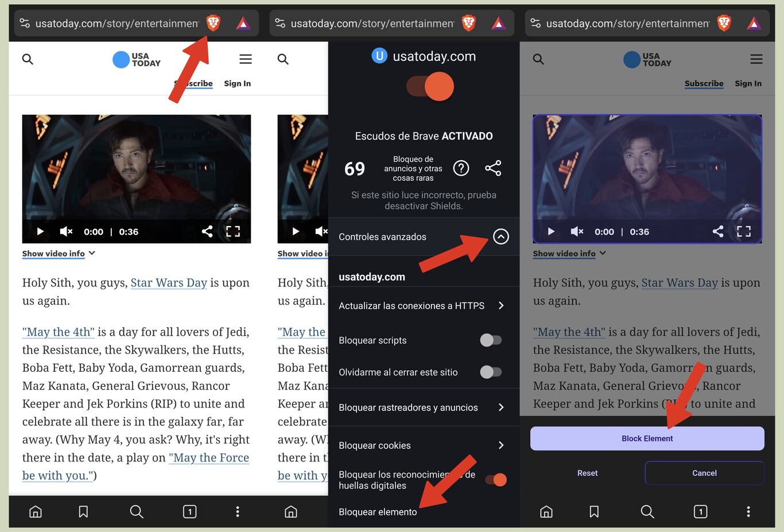The width and height of the screenshot is (784, 532).
Task: Expand Show video info in right screen
Action: 569,254
